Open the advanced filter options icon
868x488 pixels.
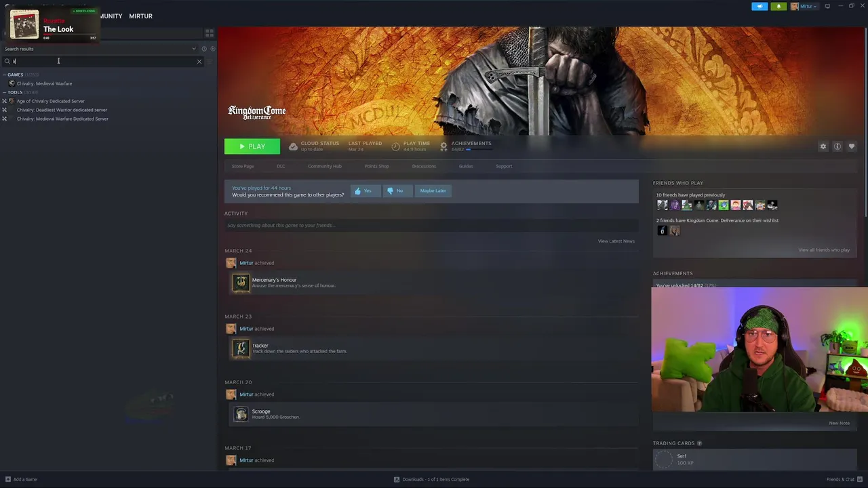click(210, 62)
